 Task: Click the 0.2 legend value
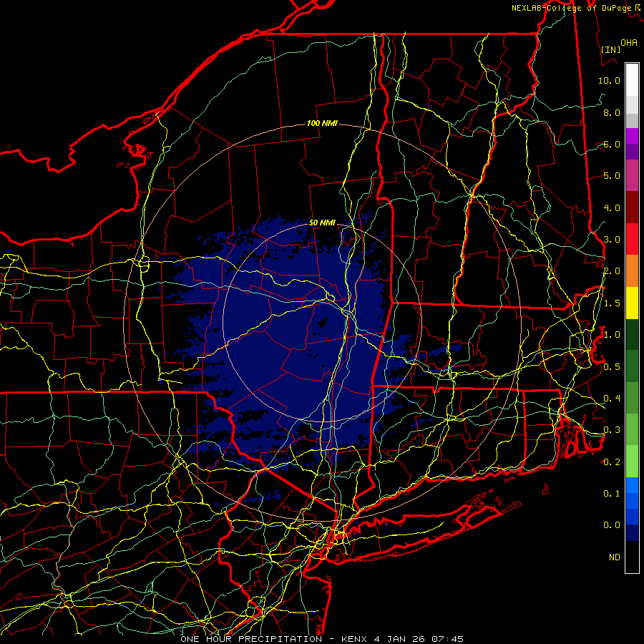[612, 462]
